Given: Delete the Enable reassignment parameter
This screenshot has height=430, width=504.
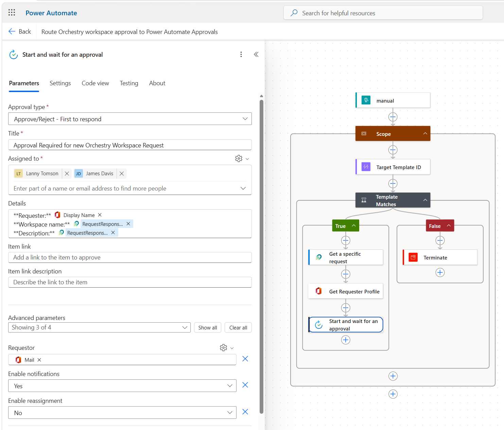Looking at the screenshot, I should point(245,412).
